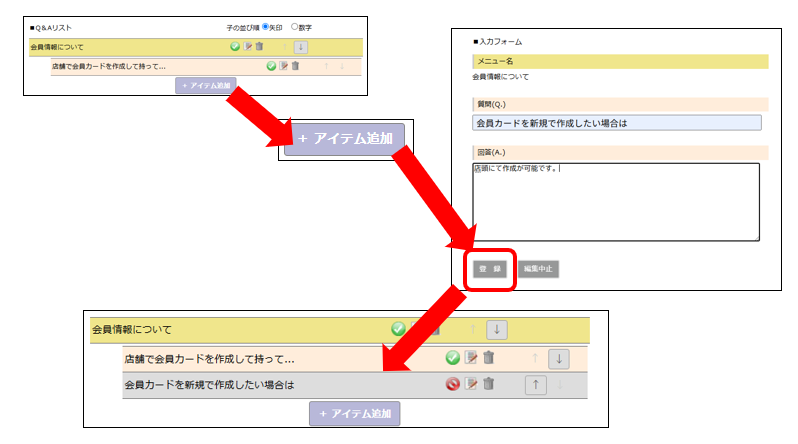Image resolution: width=798 pixels, height=444 pixels.
Task: Delete 店舗で会員カード item in bottom list
Action: coord(488,358)
